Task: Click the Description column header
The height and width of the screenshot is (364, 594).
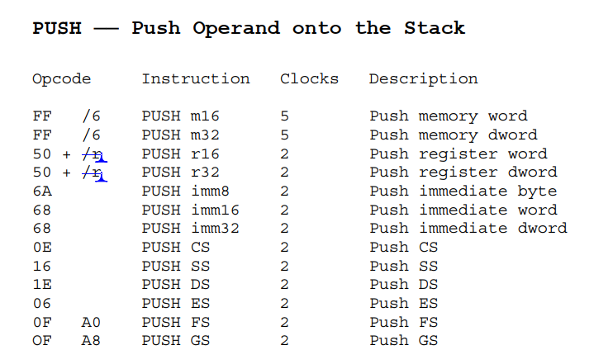Action: click(423, 79)
